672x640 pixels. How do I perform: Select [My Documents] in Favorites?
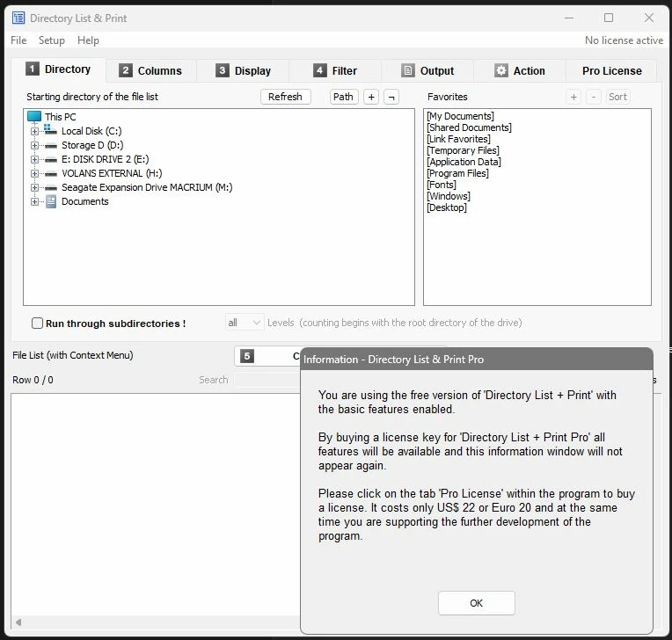click(460, 116)
